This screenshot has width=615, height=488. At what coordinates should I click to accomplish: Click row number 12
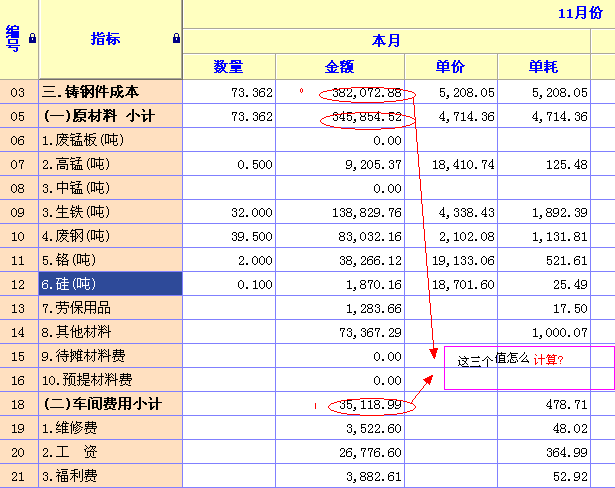pos(19,284)
